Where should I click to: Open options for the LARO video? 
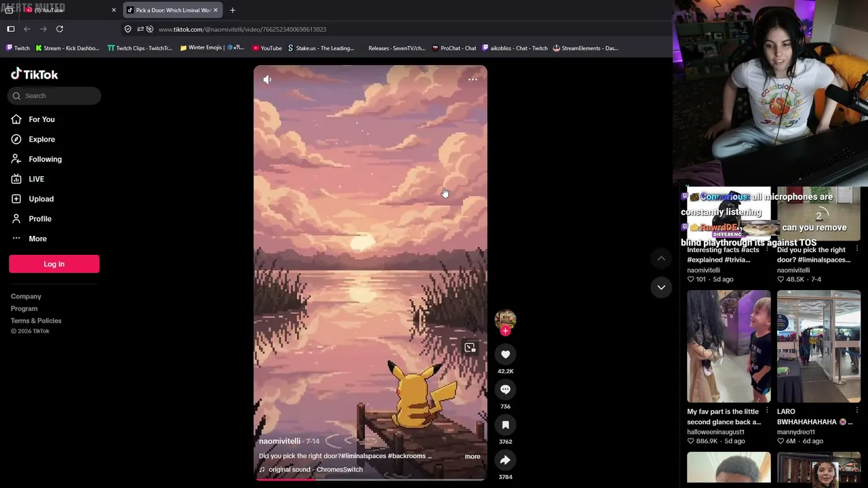(x=857, y=411)
